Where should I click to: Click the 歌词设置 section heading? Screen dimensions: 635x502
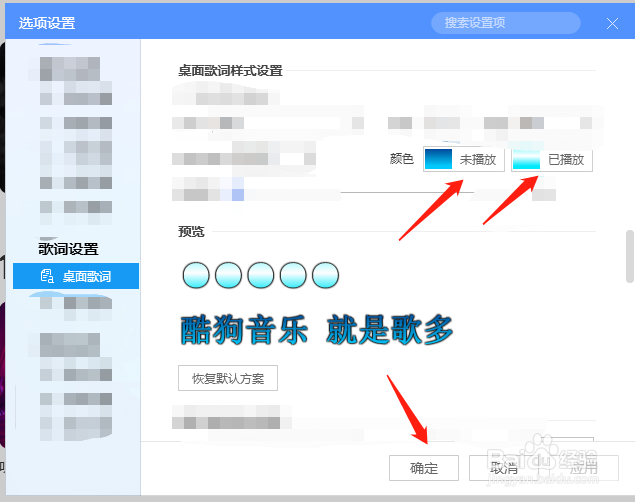coord(68,249)
